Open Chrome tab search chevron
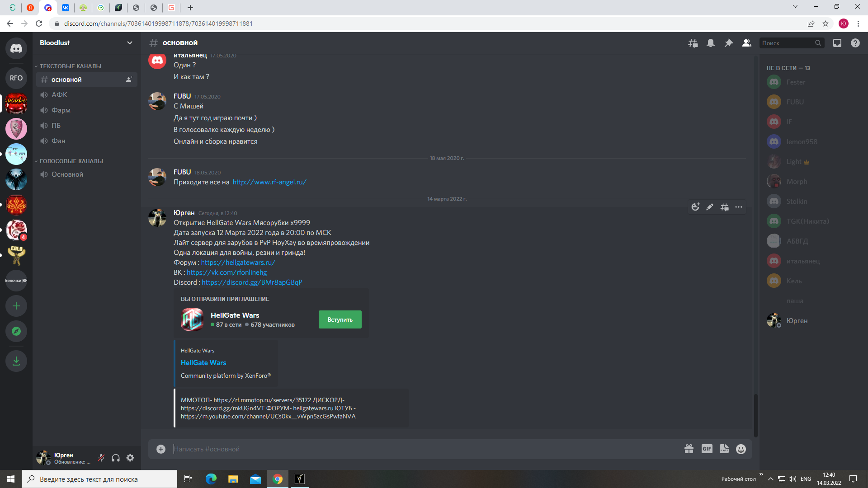Image resolution: width=868 pixels, height=488 pixels. tap(795, 7)
